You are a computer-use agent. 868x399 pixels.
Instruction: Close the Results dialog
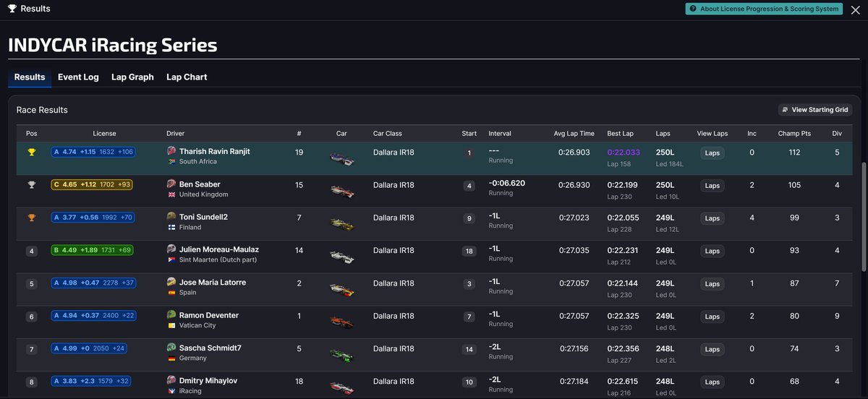click(855, 9)
